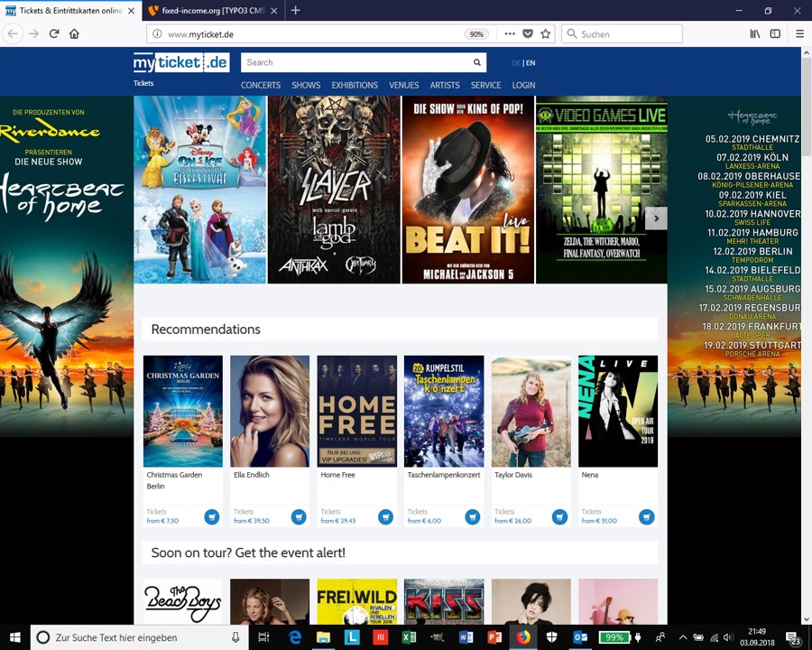The image size is (812, 650).
Task: Add Taylor Davis tickets to cart
Action: pos(559,516)
